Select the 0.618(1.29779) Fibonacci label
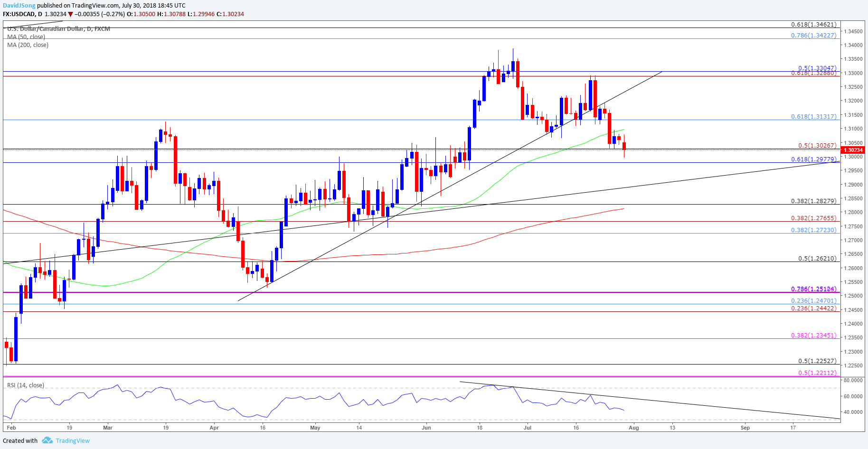 [x=814, y=159]
